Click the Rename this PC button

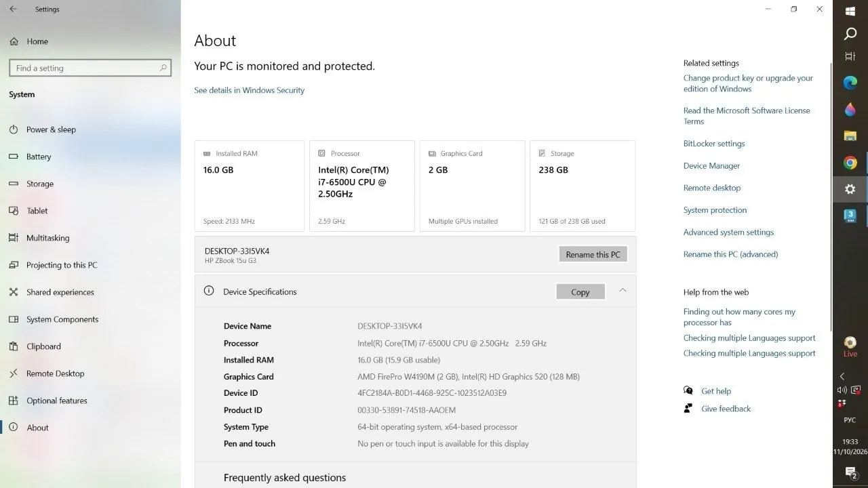(593, 254)
